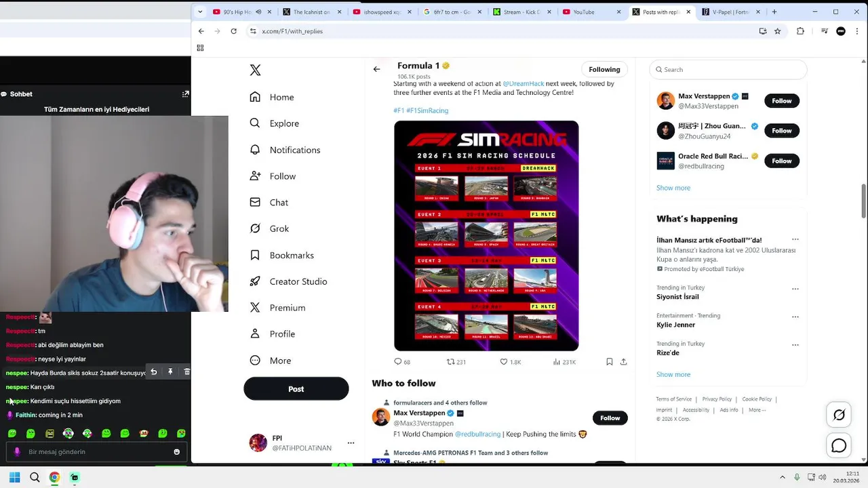Open options for Kylie Jenner trend
The width and height of the screenshot is (868, 488).
tap(795, 317)
